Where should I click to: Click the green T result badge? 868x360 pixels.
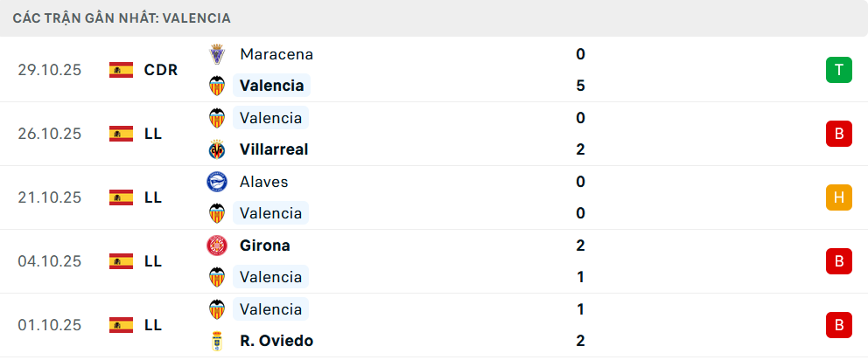[x=838, y=70]
